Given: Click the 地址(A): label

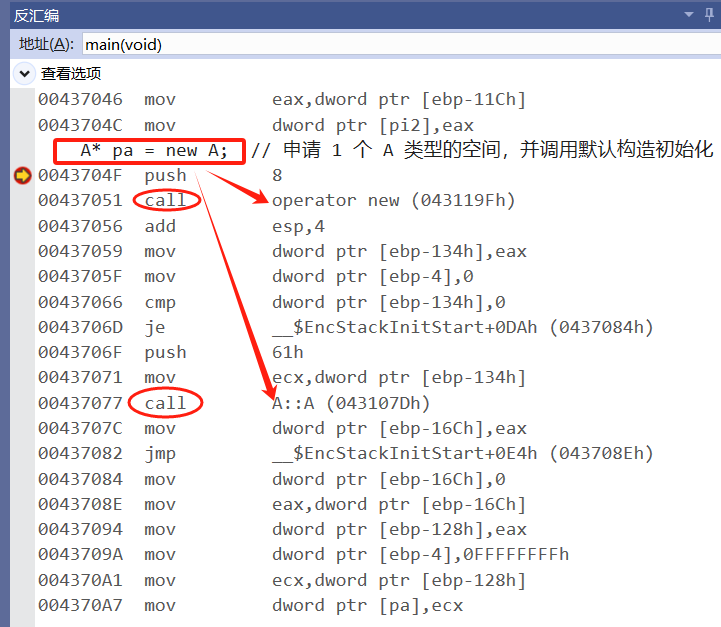Looking at the screenshot, I should pos(46,45).
